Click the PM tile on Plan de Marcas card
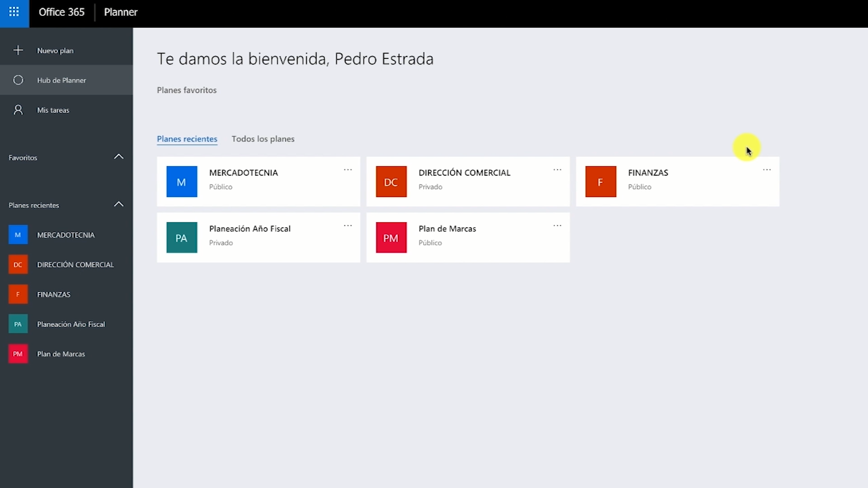The height and width of the screenshot is (488, 868). (x=391, y=237)
